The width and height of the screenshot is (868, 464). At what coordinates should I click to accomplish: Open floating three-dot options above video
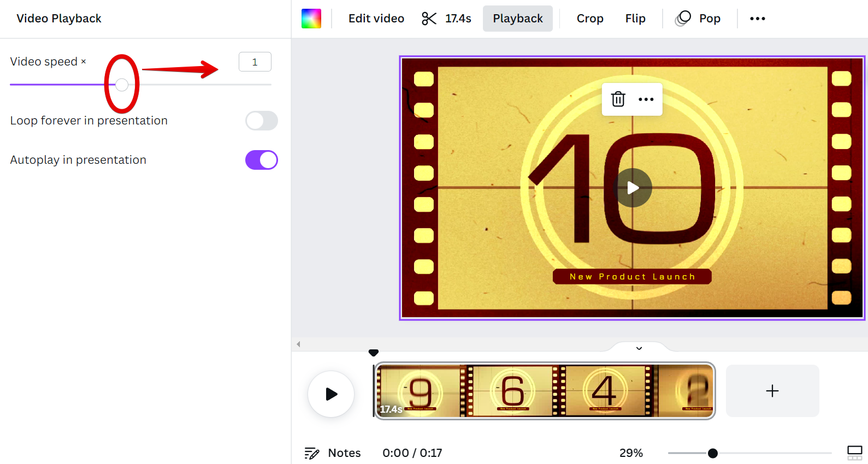coord(646,99)
